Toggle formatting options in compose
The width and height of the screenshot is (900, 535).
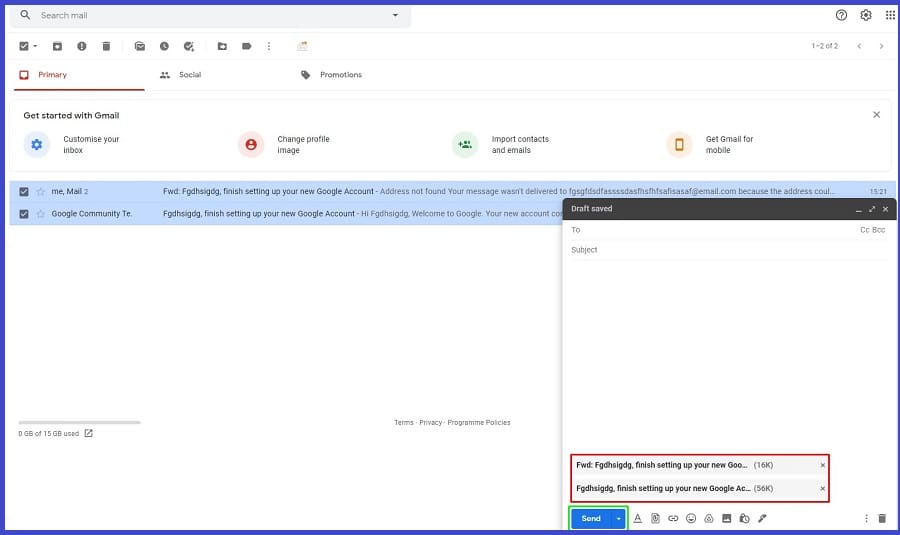637,518
